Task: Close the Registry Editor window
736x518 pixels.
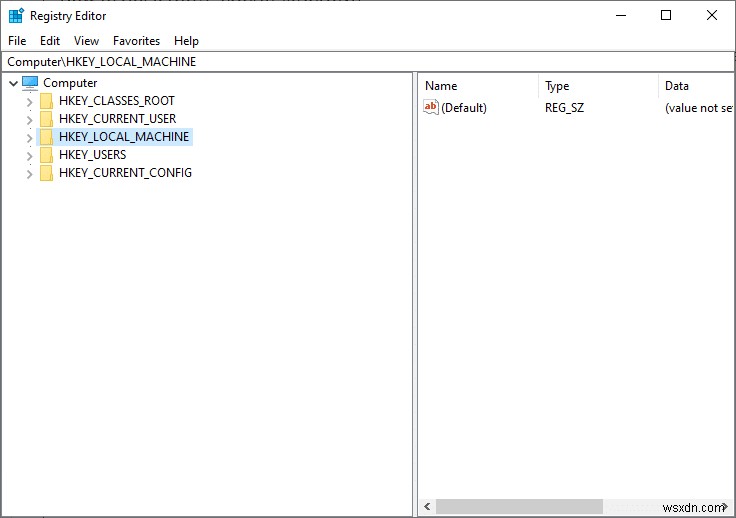Action: tap(712, 15)
